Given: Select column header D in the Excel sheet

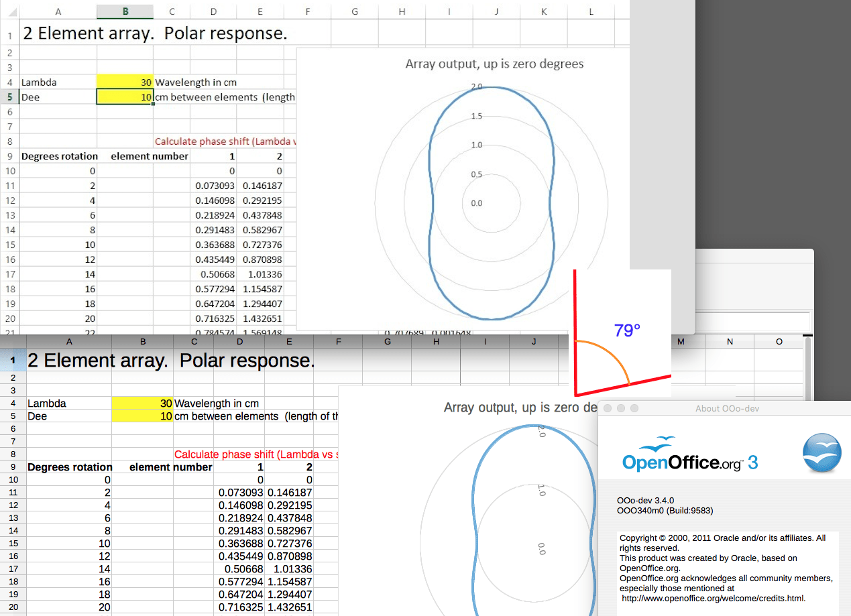Looking at the screenshot, I should click(213, 11).
